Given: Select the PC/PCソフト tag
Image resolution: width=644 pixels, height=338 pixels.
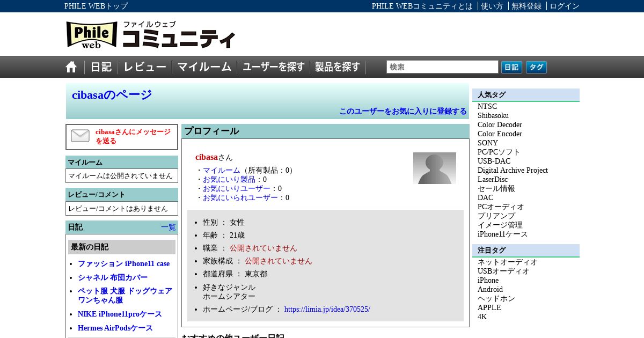Looking at the screenshot, I should (x=499, y=152).
